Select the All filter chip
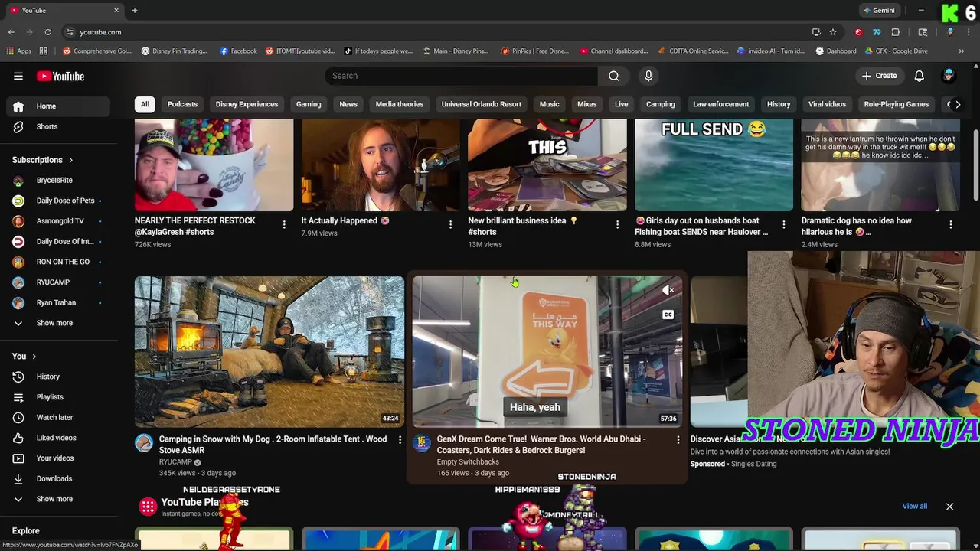The width and height of the screenshot is (980, 551). click(145, 104)
